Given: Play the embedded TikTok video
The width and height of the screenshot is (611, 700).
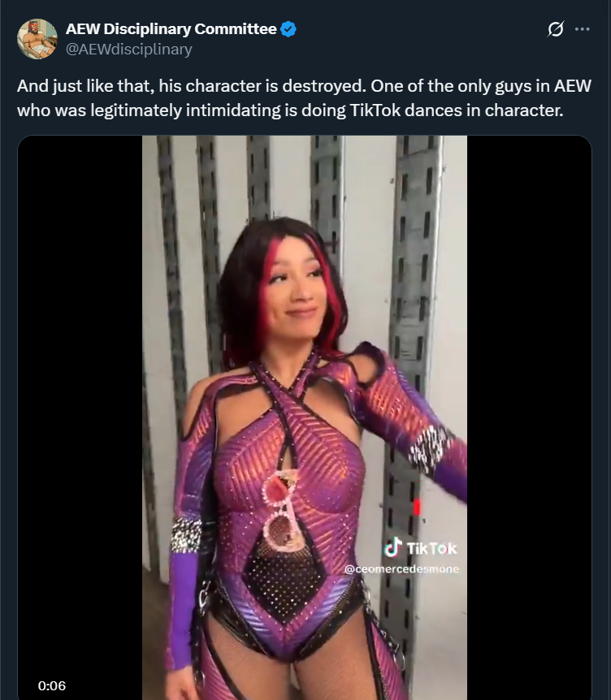Looking at the screenshot, I should pyautogui.click(x=305, y=417).
